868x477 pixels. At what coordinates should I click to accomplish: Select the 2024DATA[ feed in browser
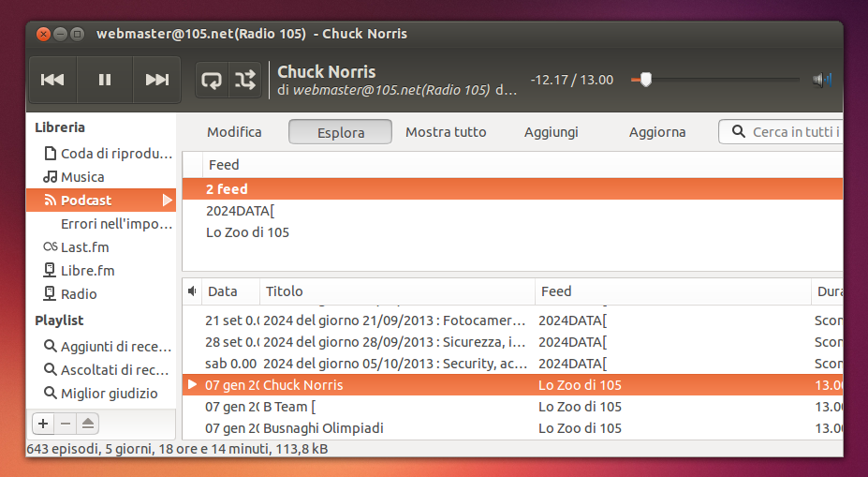(512, 211)
